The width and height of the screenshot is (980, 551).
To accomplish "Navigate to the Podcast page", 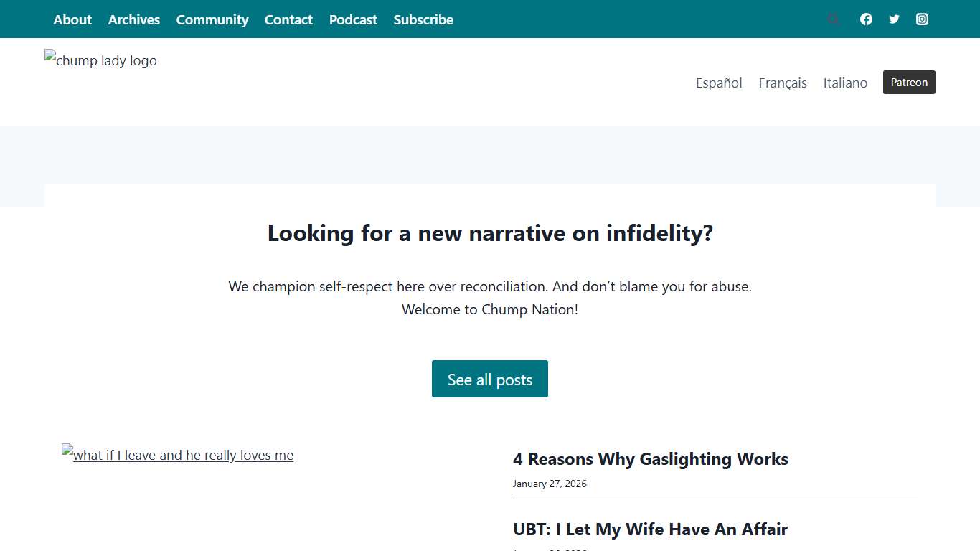I will coord(353,19).
